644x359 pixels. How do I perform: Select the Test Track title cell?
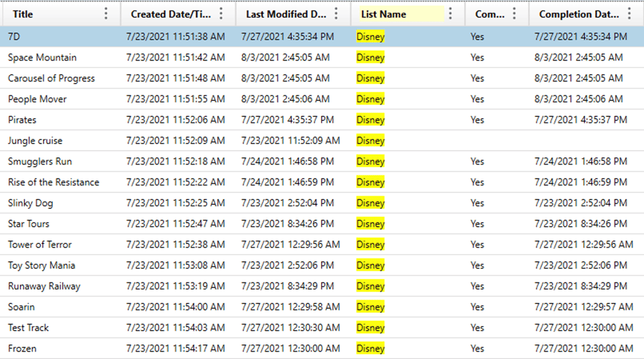pyautogui.click(x=28, y=328)
